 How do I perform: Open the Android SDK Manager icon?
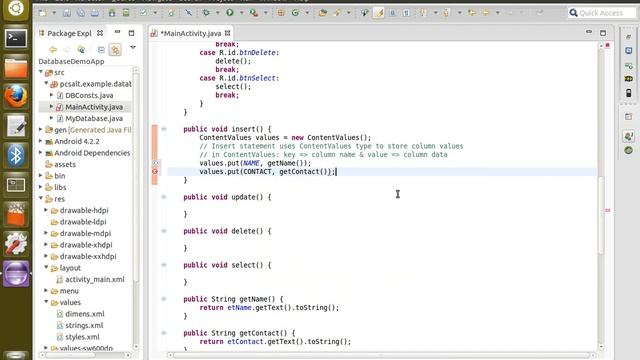click(x=112, y=13)
